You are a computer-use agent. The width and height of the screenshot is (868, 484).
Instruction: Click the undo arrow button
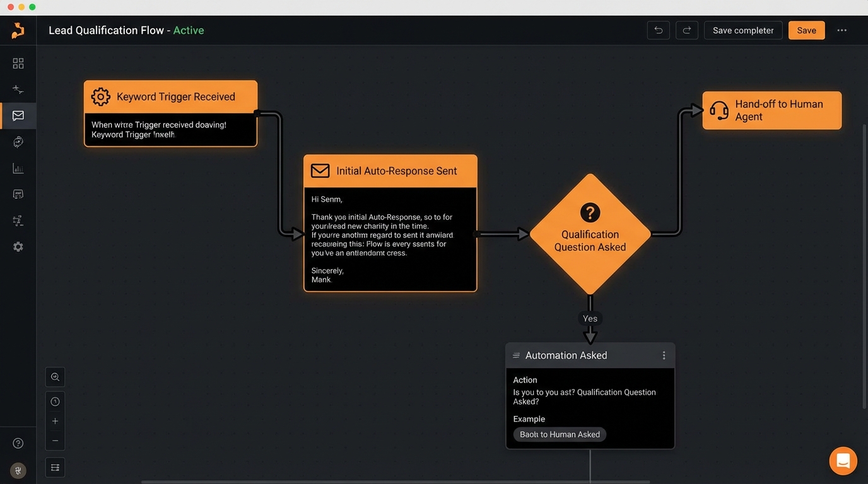click(658, 30)
